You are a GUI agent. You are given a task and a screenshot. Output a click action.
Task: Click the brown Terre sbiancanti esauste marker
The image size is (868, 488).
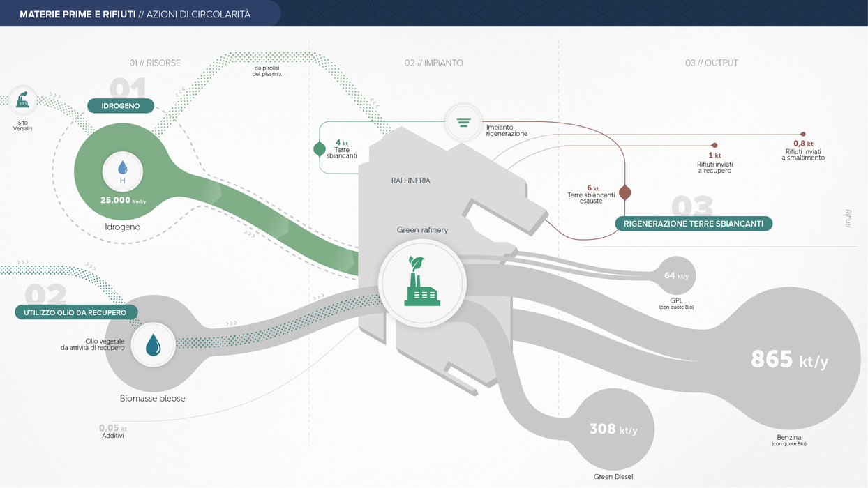coord(624,192)
